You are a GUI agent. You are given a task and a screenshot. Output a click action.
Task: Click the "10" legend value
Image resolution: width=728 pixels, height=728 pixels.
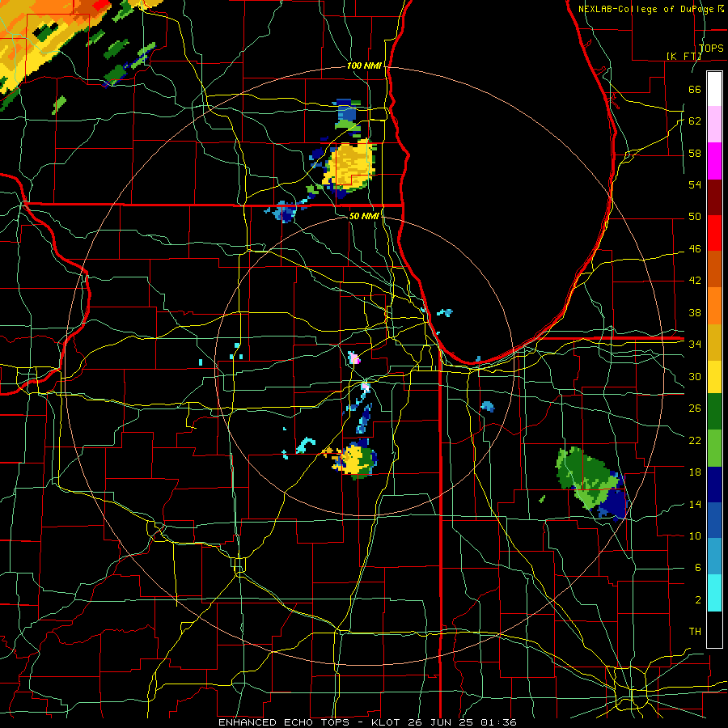click(695, 535)
